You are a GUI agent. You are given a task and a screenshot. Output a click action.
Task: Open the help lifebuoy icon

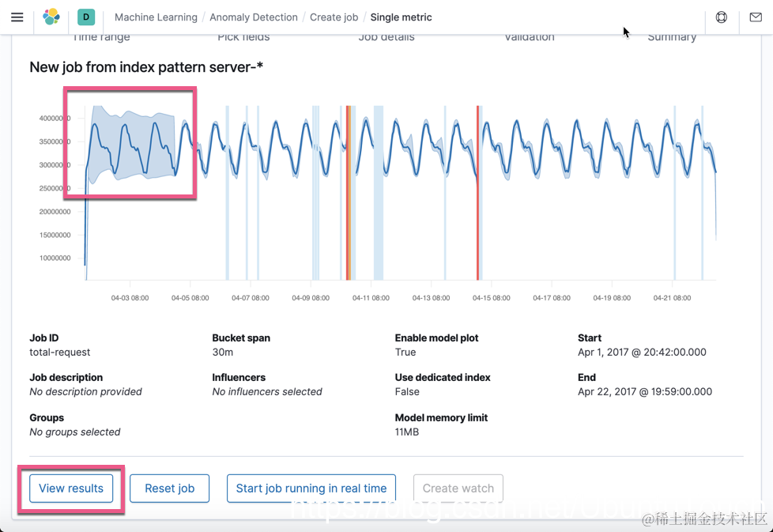[721, 17]
